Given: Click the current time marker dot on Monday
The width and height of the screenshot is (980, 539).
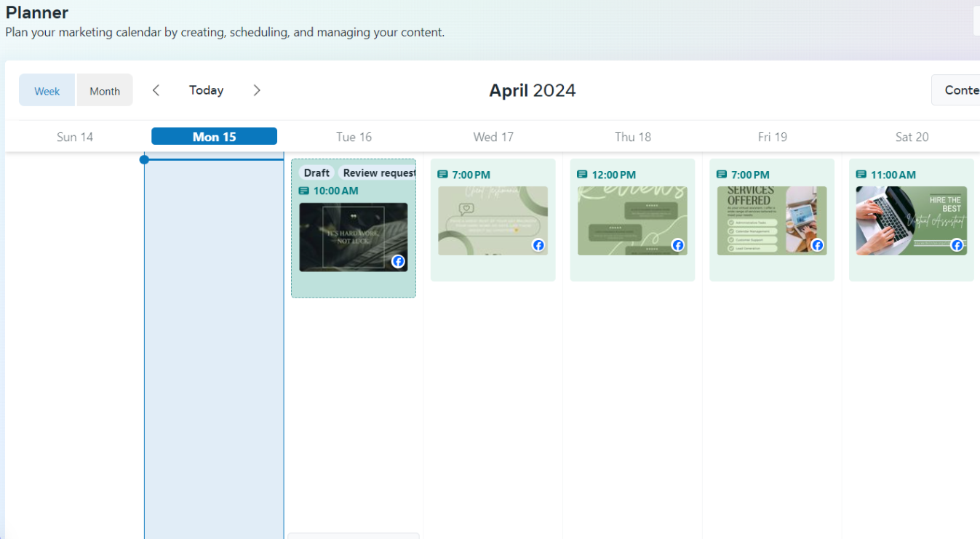Looking at the screenshot, I should point(144,159).
